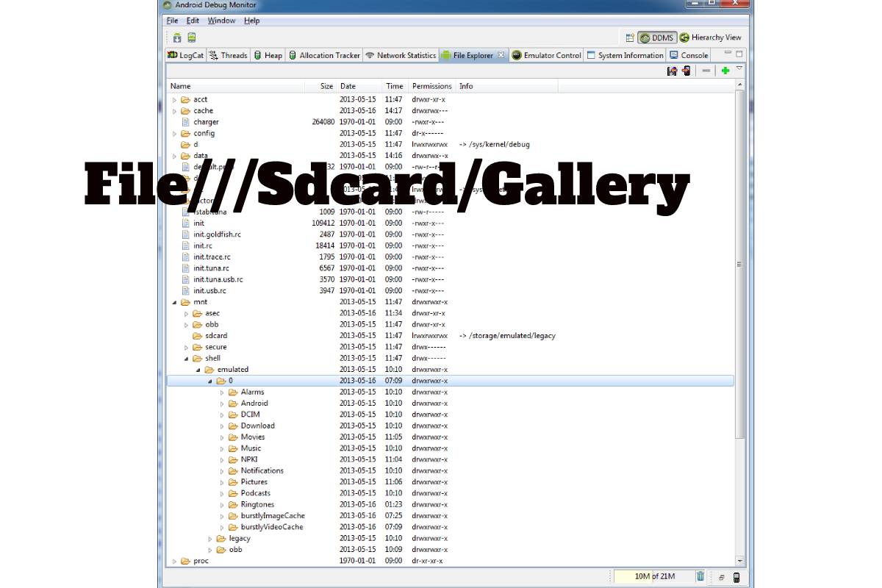Expand the proc folder
Screen dimensions: 882x588
[x=175, y=561]
